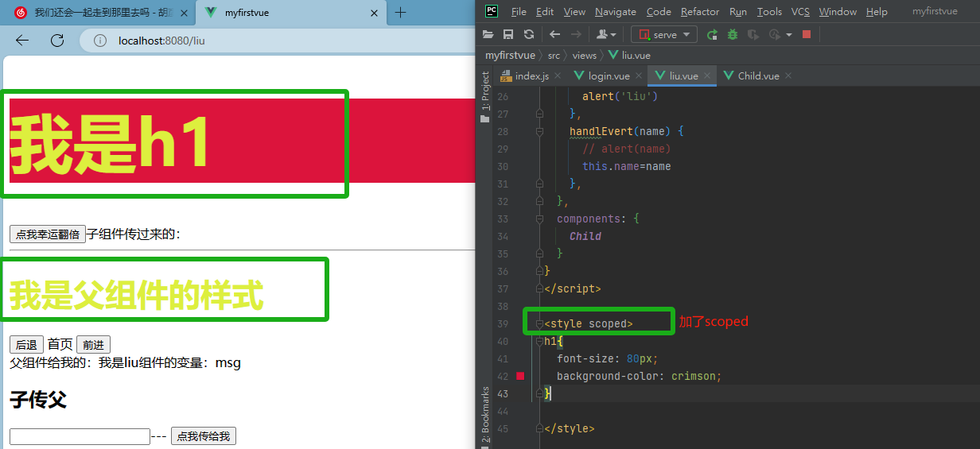The image size is (980, 449).
Task: Open the Navigate menu
Action: pos(616,11)
